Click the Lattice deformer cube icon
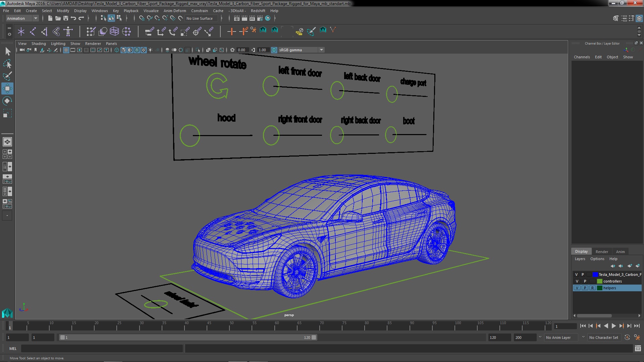 click(114, 32)
